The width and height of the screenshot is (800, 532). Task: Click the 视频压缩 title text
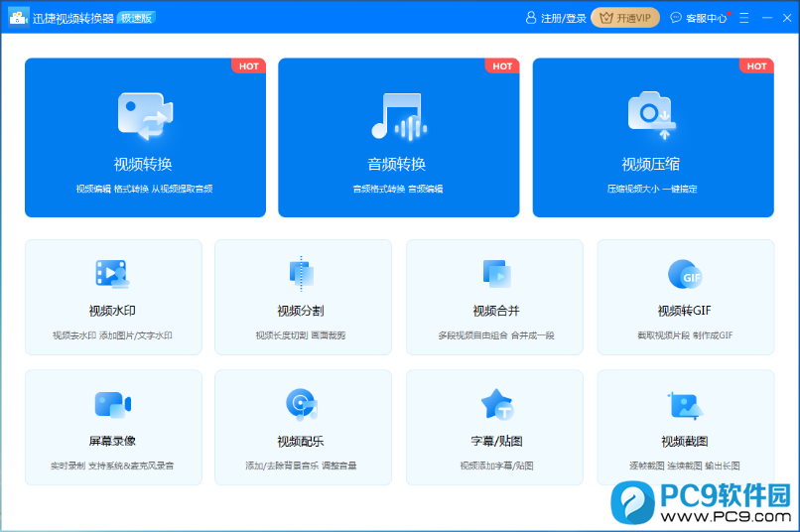[650, 164]
